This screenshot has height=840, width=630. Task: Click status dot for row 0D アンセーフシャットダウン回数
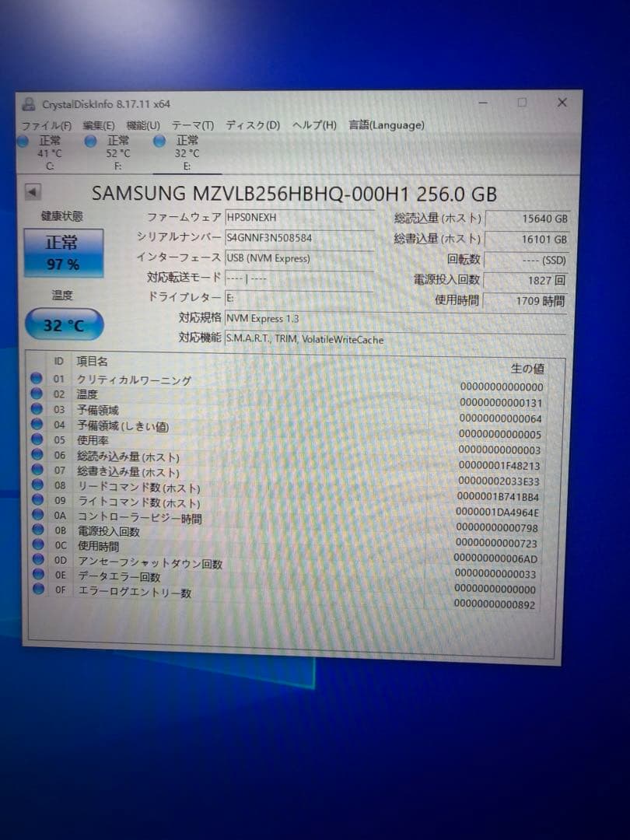coord(38,559)
